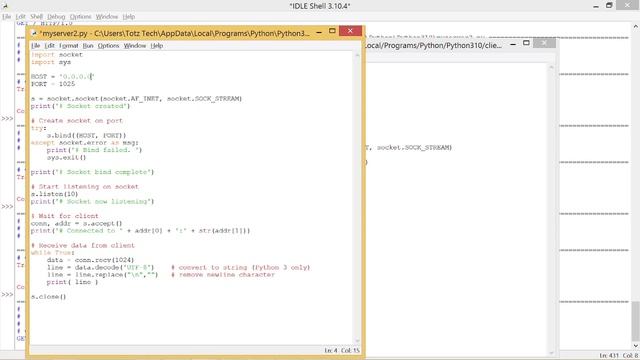
Task: Click the PORT = 1025 line
Action: tap(53, 84)
